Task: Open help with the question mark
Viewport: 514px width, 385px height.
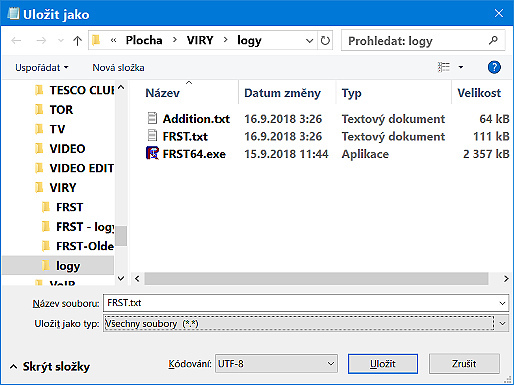Action: [494, 67]
